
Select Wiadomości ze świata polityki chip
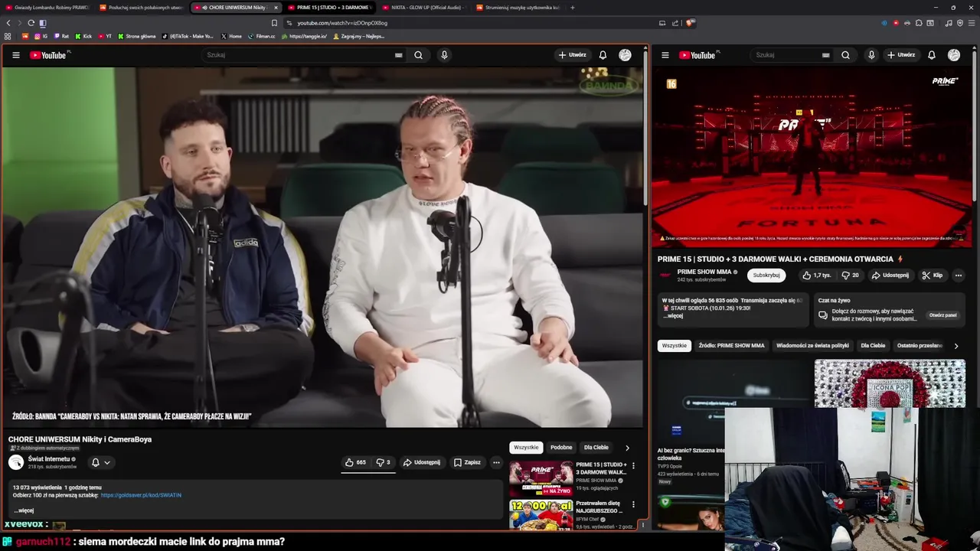812,346
